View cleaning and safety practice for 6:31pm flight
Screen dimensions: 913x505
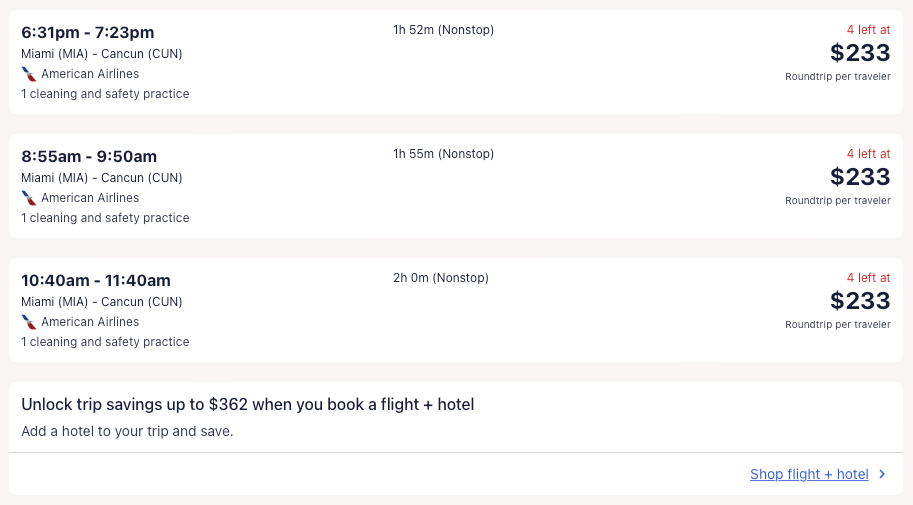coord(105,94)
